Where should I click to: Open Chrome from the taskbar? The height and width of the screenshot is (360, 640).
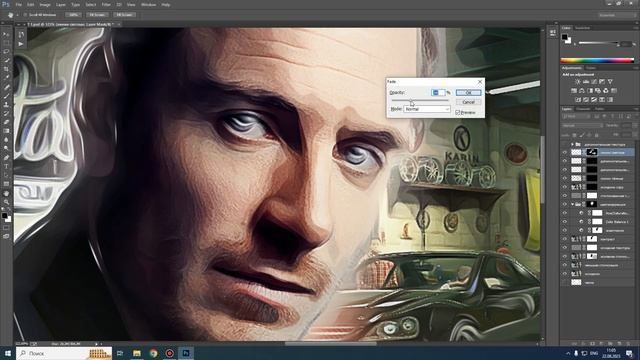coord(153,353)
